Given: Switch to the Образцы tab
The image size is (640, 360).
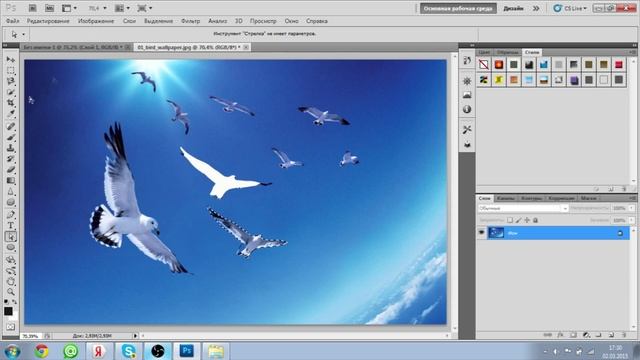Looking at the screenshot, I should click(x=507, y=52).
